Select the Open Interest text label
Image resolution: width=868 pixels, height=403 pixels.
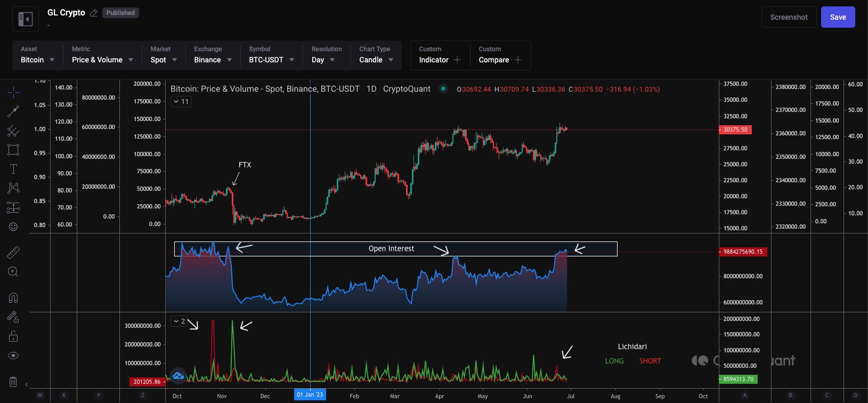[391, 248]
